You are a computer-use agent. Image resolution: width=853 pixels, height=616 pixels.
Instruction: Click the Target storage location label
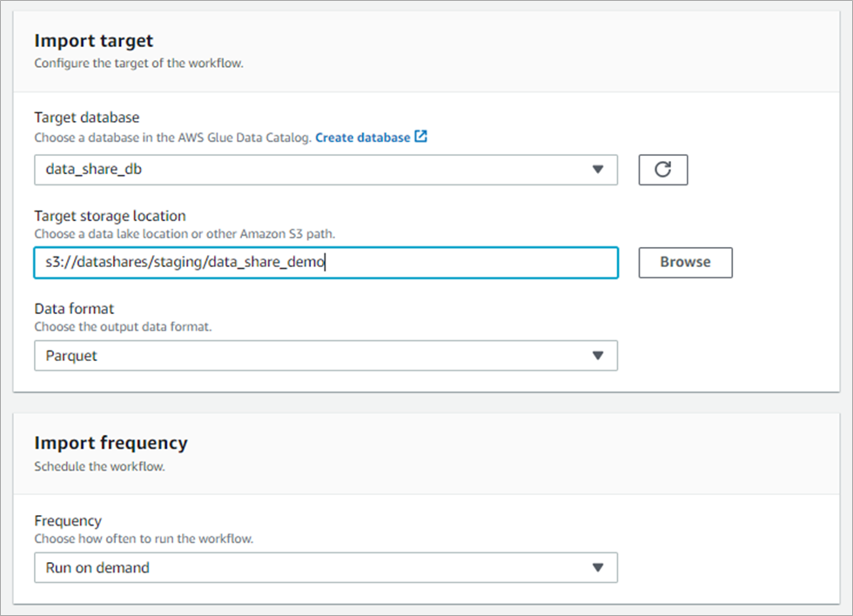coord(110,216)
